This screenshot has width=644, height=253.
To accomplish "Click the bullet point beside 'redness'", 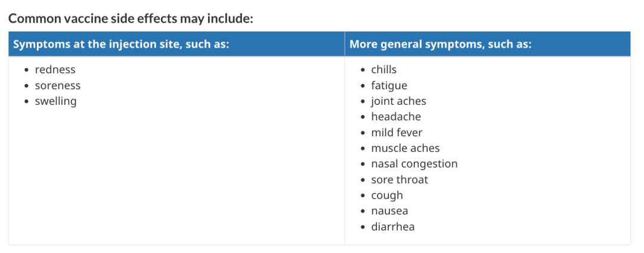I will (27, 70).
